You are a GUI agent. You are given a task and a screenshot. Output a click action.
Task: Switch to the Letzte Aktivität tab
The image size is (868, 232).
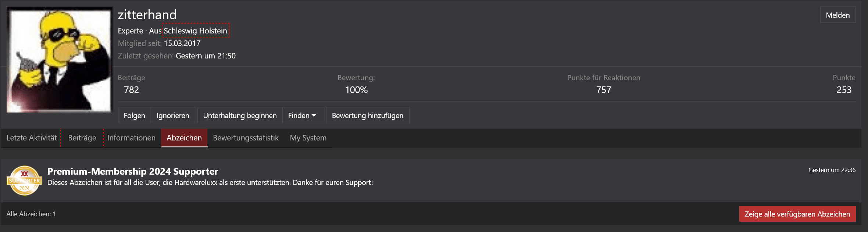(32, 138)
